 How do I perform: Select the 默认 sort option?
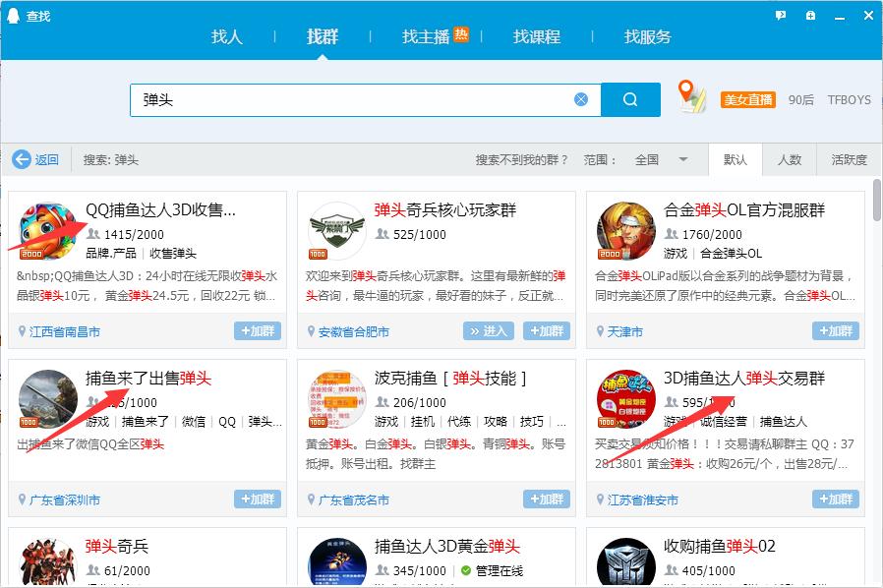736,159
